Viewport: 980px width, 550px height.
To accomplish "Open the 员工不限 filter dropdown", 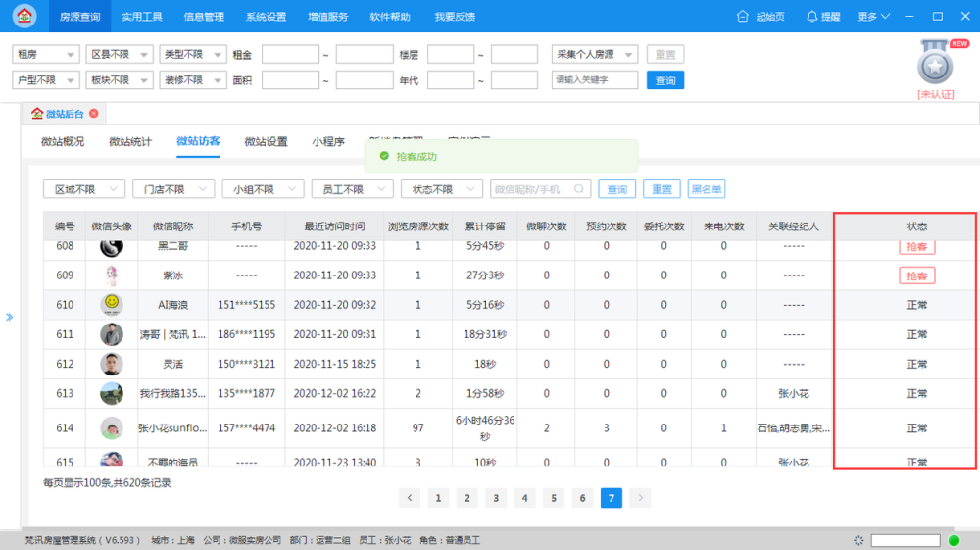I will [x=353, y=189].
